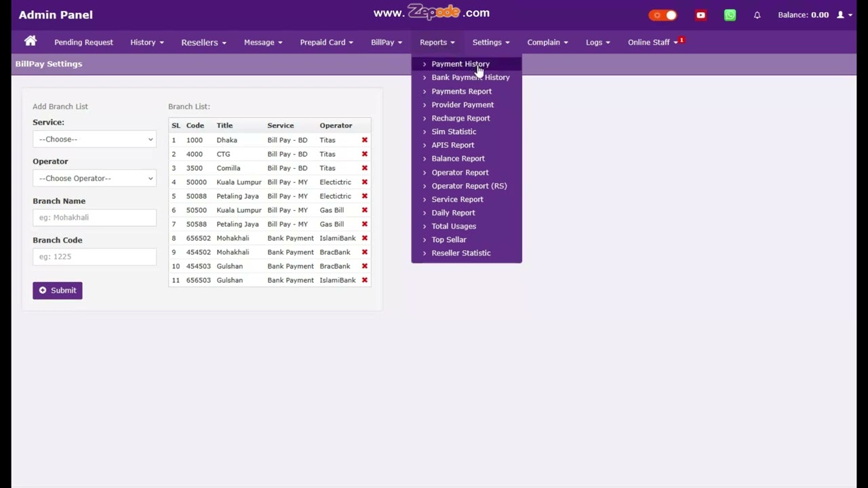Expand the History menu
This screenshot has height=488, width=868.
(147, 42)
